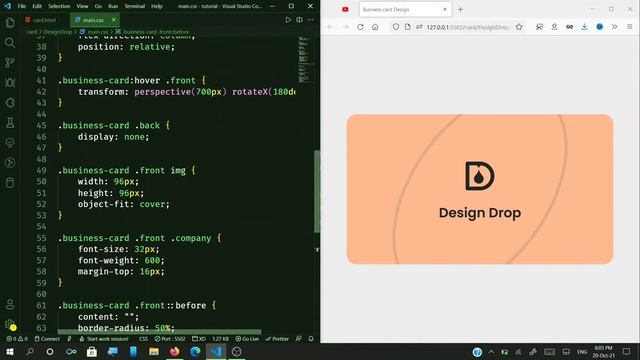Image resolution: width=640 pixels, height=360 pixels.
Task: Open the Selection menu
Action: pyautogui.click(x=59, y=6)
